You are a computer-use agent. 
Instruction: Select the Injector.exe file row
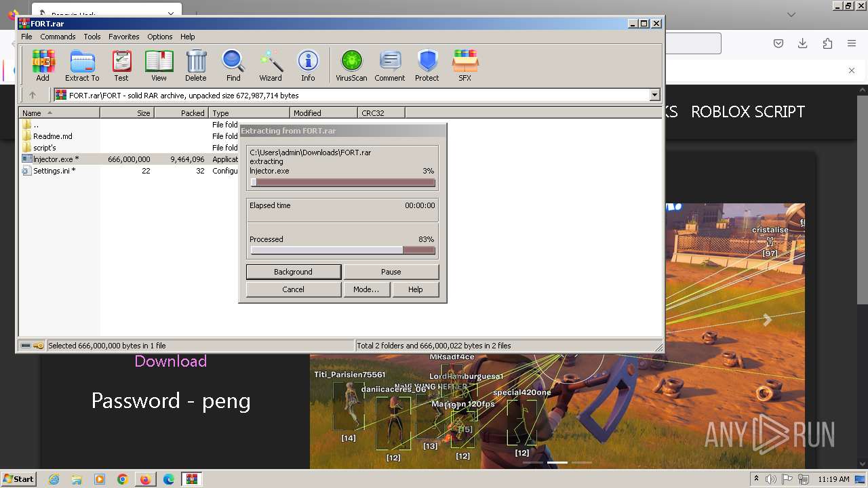pyautogui.click(x=129, y=159)
